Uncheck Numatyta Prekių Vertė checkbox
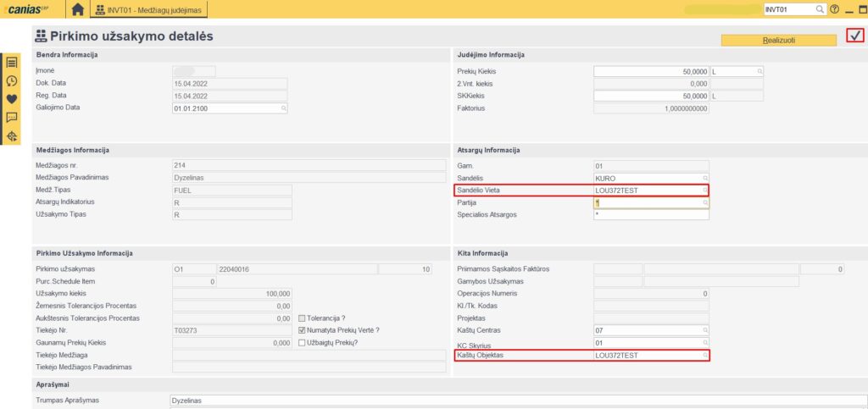The height and width of the screenshot is (409, 868). 303,330
